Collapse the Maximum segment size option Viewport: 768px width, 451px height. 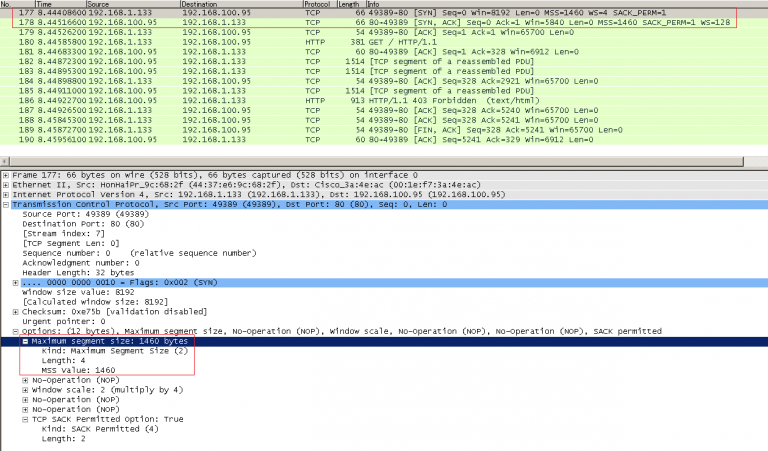(26, 342)
